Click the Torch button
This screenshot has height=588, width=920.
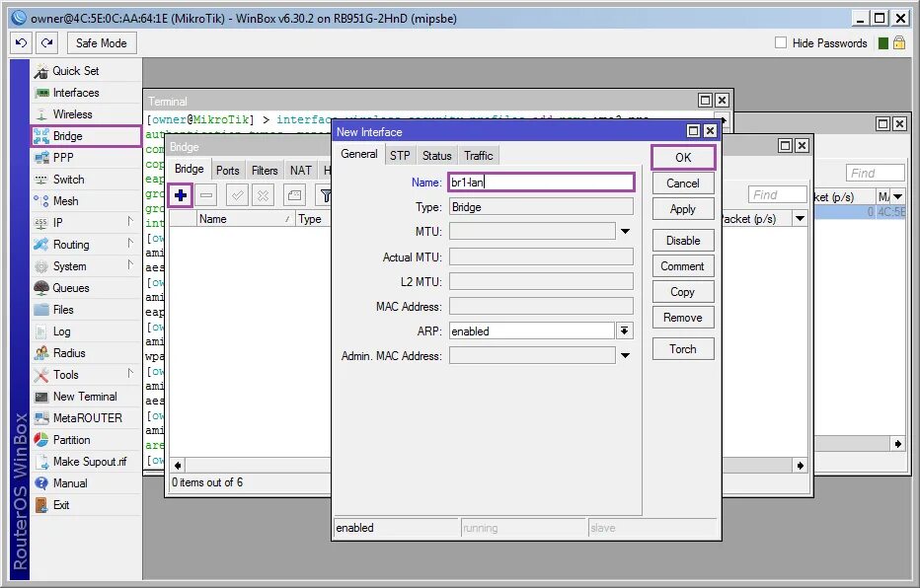tap(683, 349)
